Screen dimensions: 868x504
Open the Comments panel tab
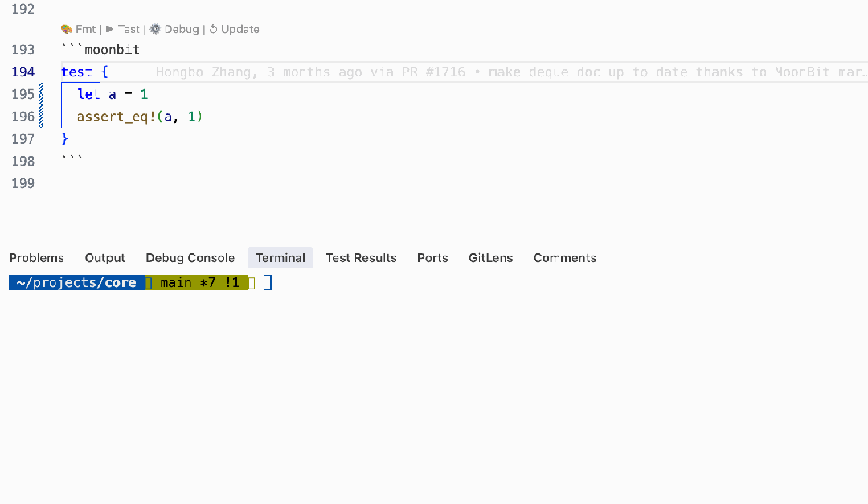[x=565, y=258]
